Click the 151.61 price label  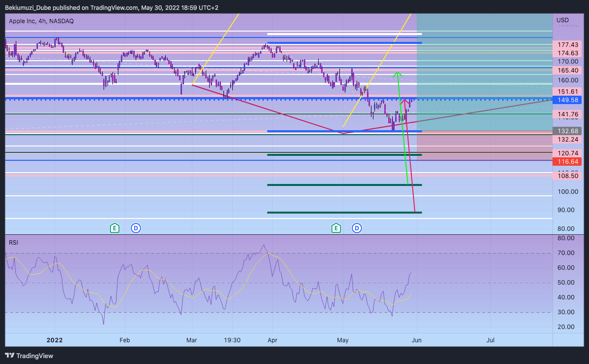coord(567,91)
